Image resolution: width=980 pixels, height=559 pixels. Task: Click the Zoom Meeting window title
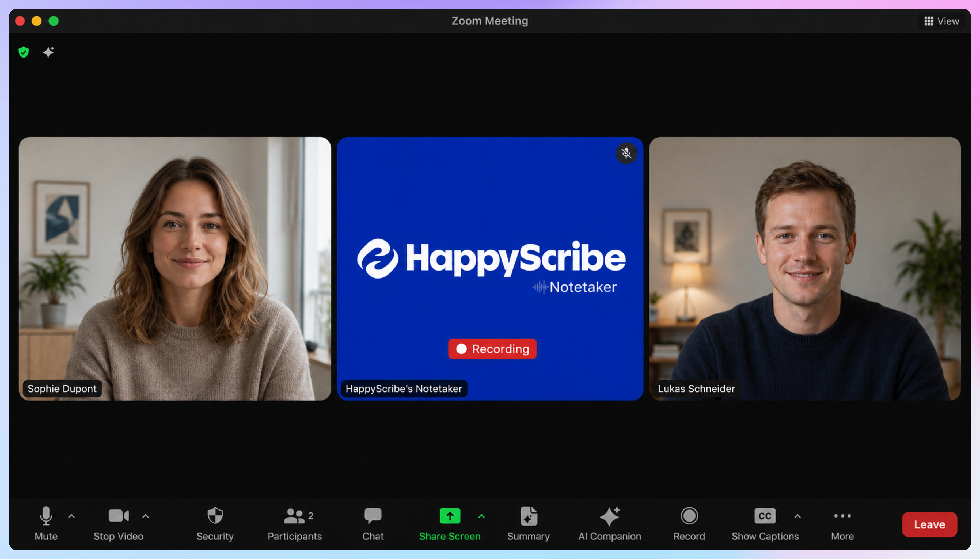point(490,21)
